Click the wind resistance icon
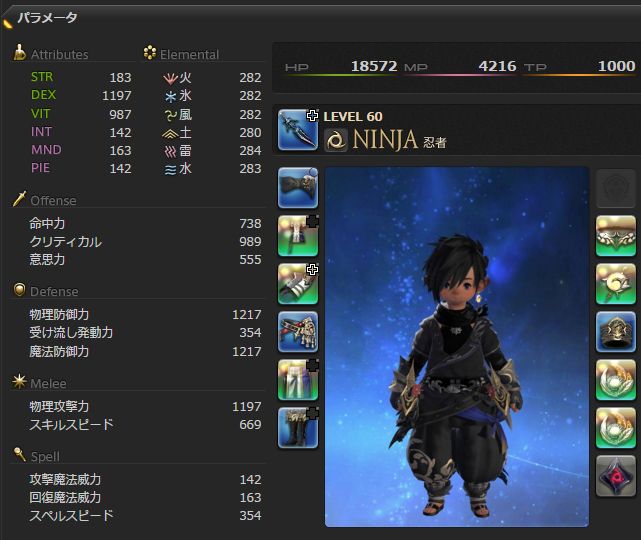 tap(170, 115)
